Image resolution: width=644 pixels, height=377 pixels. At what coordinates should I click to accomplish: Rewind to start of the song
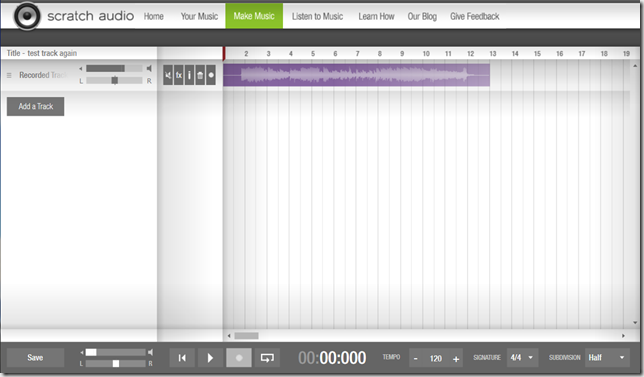coord(182,358)
